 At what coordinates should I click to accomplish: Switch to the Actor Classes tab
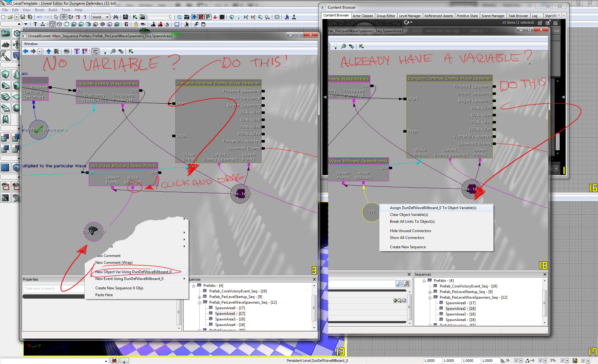click(x=363, y=16)
